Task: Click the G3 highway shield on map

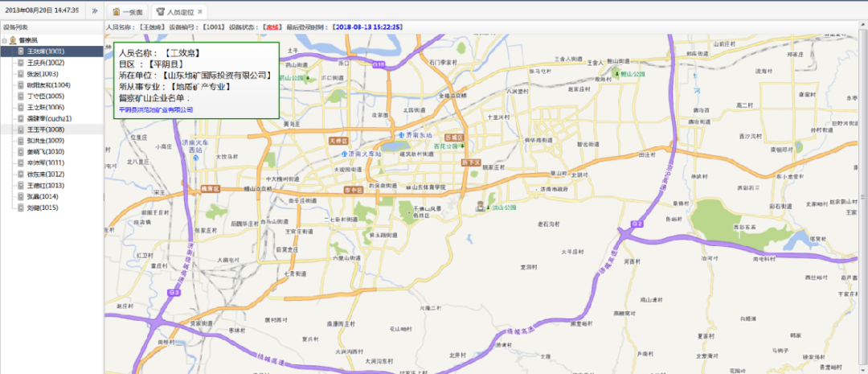Action: point(174,292)
